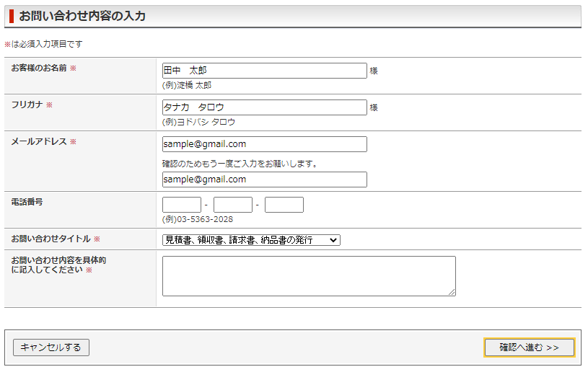The height and width of the screenshot is (372, 588).
Task: Click the first 電話番号 box
Action: point(182,205)
